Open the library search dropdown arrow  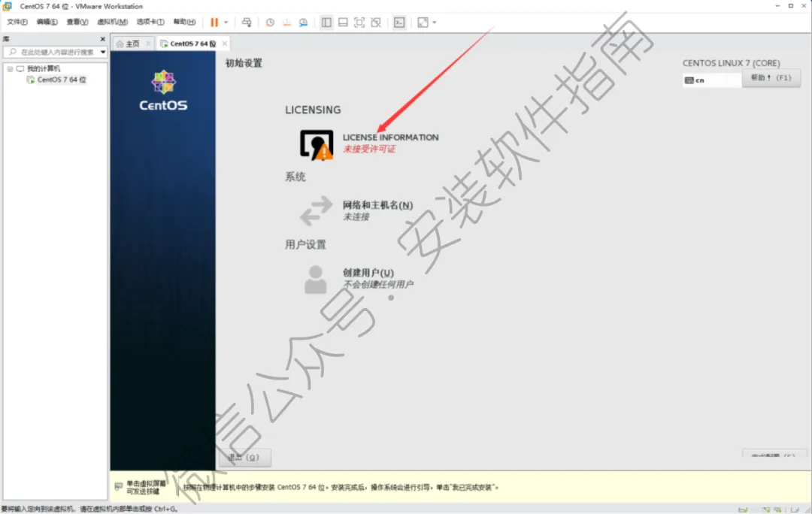(x=103, y=52)
